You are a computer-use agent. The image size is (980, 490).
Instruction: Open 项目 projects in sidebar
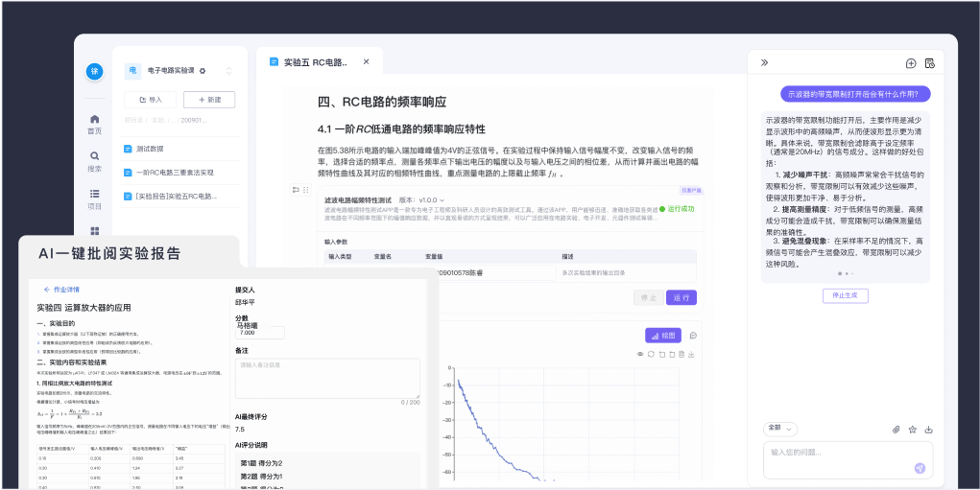(94, 199)
